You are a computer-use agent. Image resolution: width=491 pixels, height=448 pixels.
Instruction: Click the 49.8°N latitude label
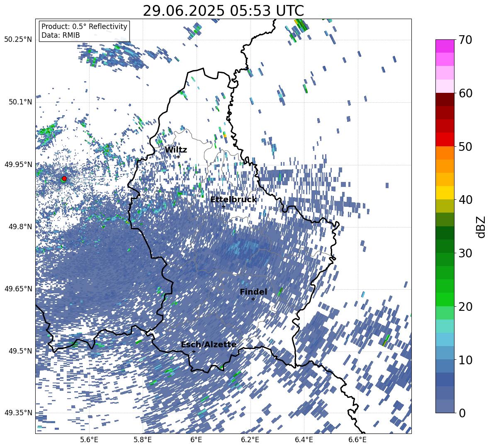(x=21, y=227)
